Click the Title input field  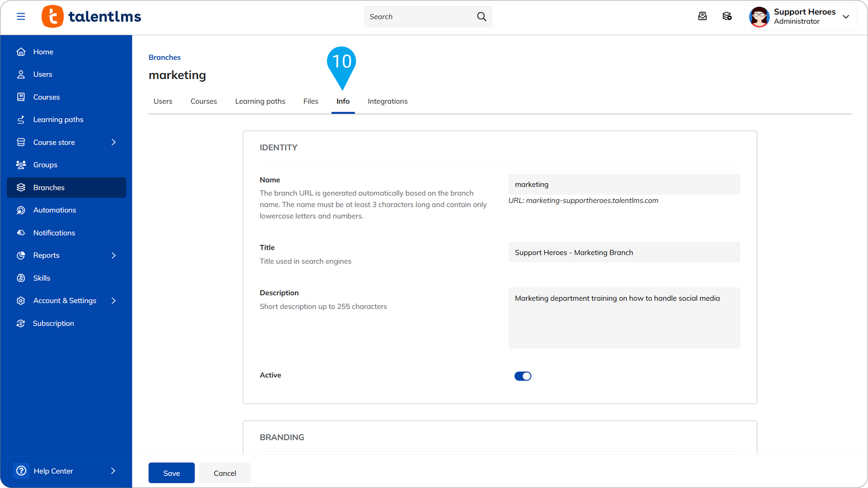point(624,252)
